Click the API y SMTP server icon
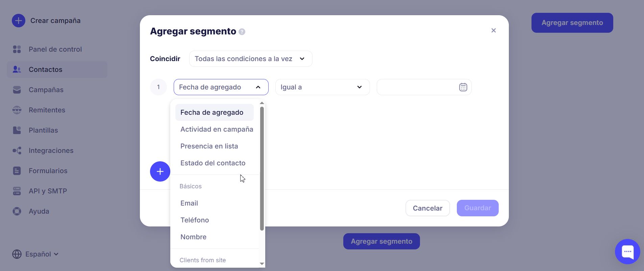Viewport: 644px width, 271px height. [17, 191]
